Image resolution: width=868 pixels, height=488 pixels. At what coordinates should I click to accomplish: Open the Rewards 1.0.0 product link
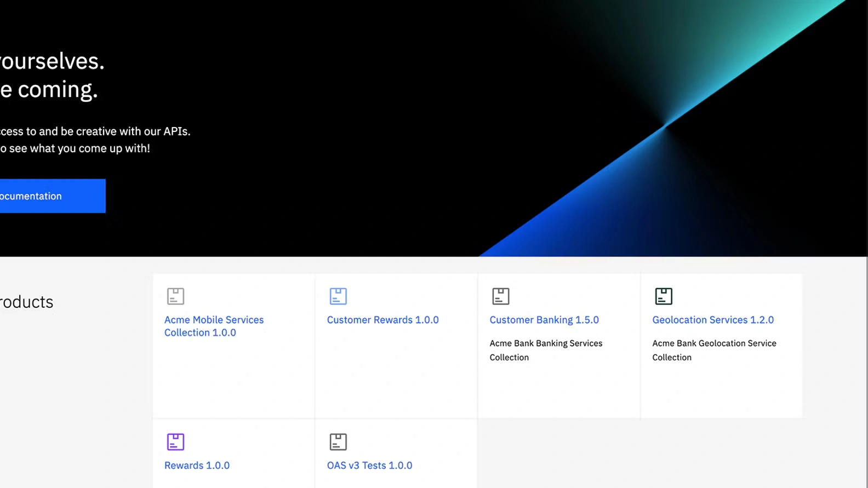(197, 466)
